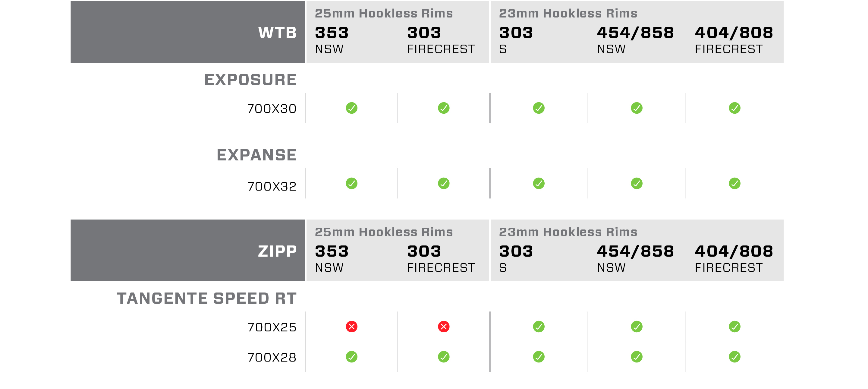Viewport: 868px width, 389px height.
Task: Click the green check for 700X28 under Zipp 353 NSW
Action: tap(351, 357)
